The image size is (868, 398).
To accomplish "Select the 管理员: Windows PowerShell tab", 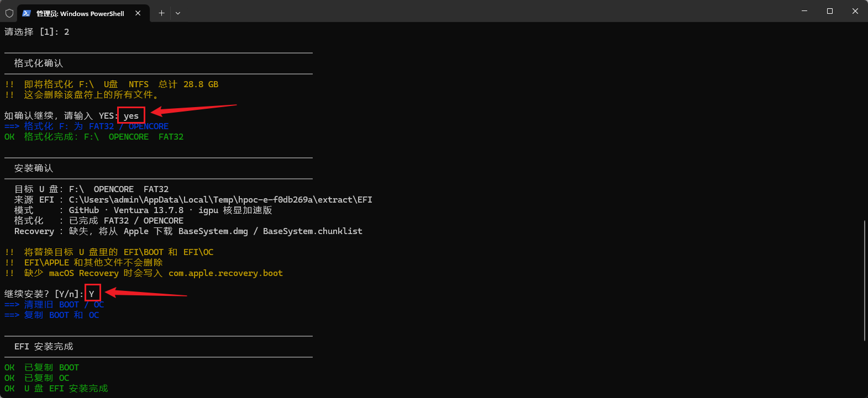I will point(83,13).
